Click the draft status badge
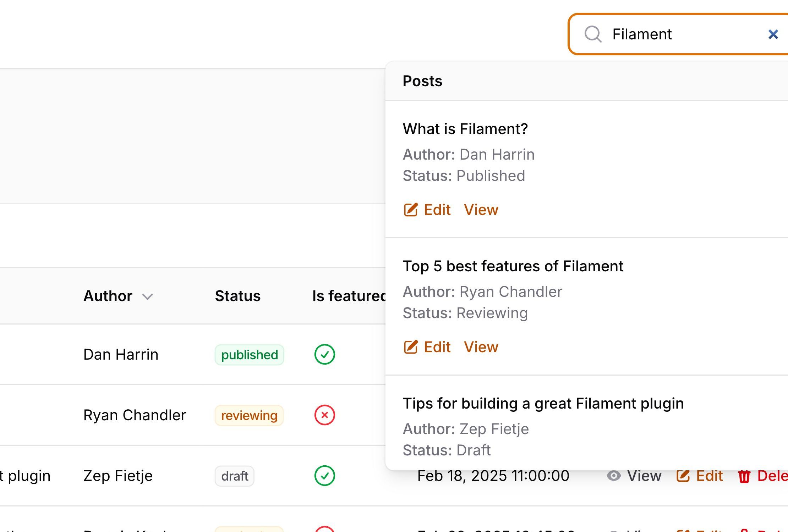788x532 pixels. point(234,476)
